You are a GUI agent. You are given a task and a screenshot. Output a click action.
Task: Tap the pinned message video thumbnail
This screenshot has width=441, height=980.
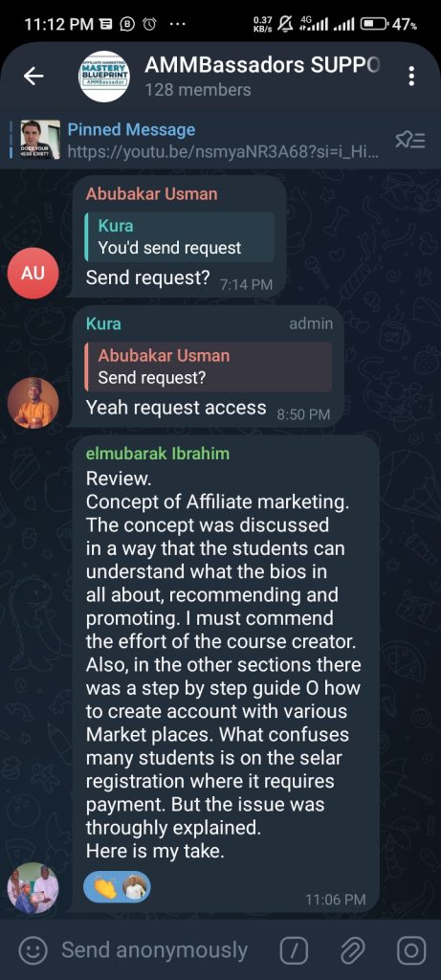pos(40,140)
